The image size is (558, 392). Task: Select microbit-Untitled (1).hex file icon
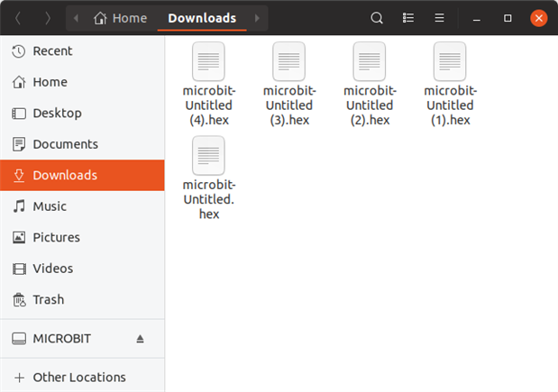coord(449,62)
